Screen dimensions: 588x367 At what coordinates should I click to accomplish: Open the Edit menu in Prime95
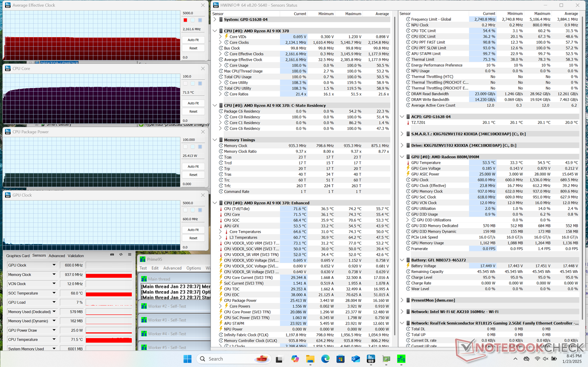click(x=155, y=268)
